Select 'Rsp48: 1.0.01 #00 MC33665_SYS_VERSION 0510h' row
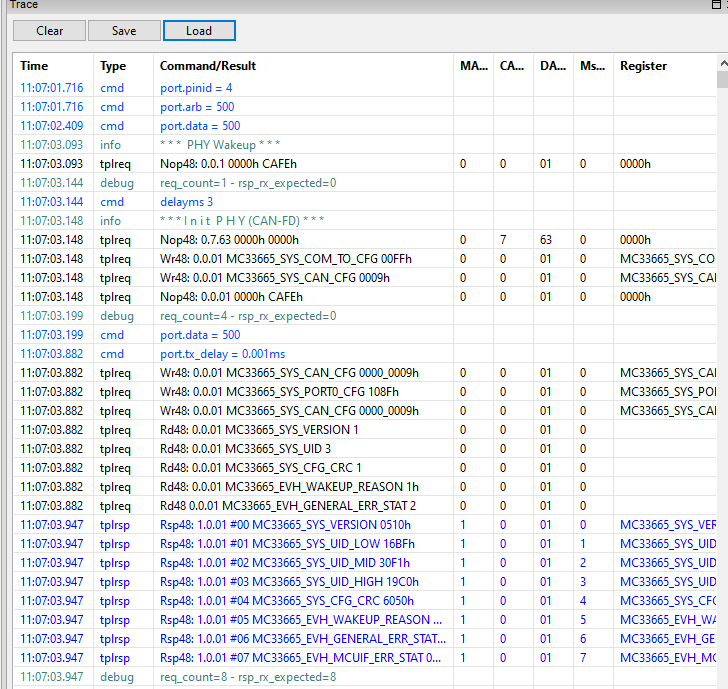This screenshot has height=689, width=728. point(364,525)
